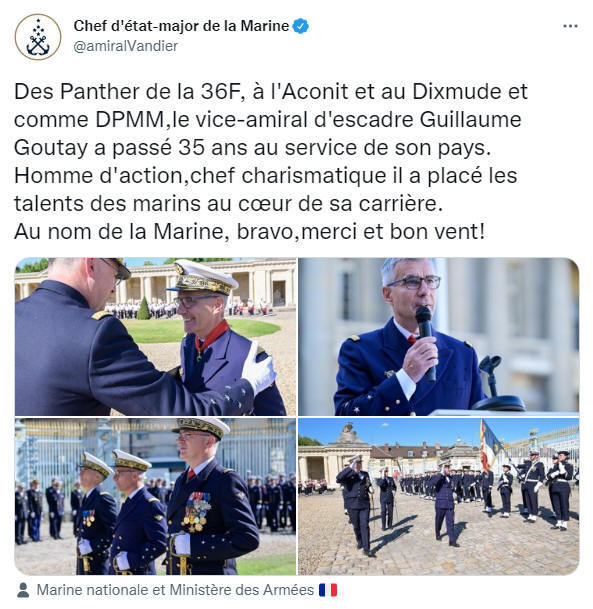
Task: Click the white officer cap in ceremony photo
Action: click(203, 276)
